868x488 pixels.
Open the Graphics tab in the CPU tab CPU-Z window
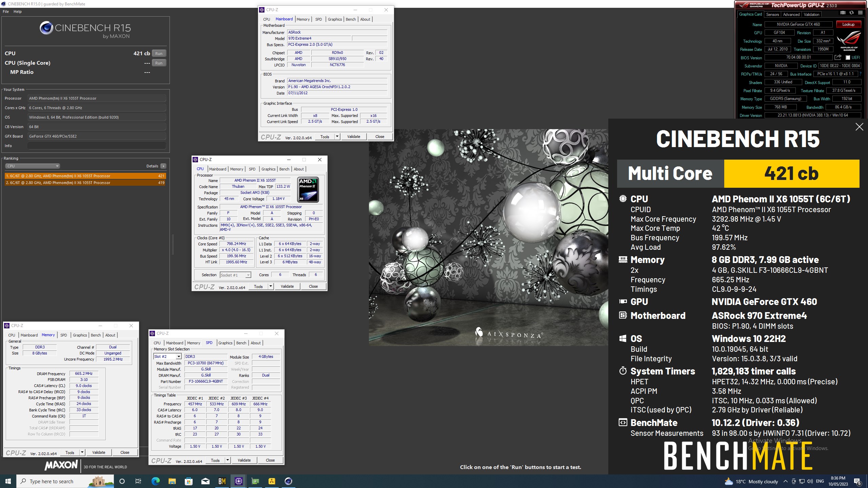tap(269, 169)
